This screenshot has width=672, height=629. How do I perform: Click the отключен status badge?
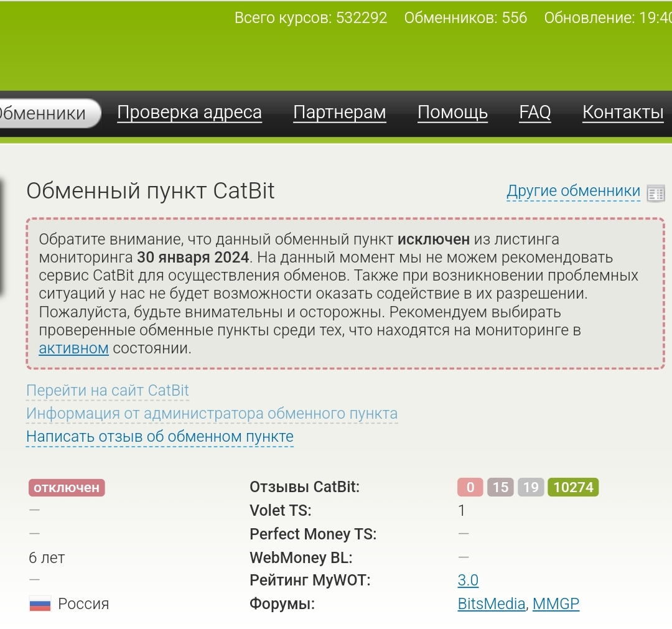point(67,488)
